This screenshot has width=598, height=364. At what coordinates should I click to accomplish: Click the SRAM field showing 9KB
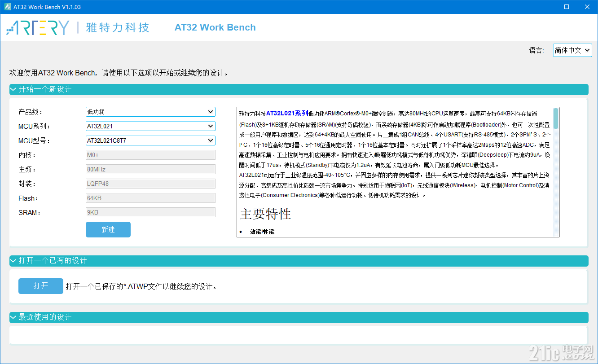(150, 212)
